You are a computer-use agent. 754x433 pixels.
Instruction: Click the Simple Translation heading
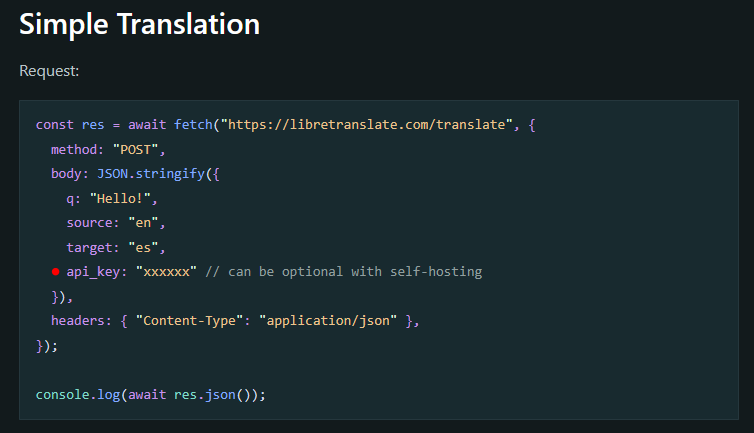[139, 25]
